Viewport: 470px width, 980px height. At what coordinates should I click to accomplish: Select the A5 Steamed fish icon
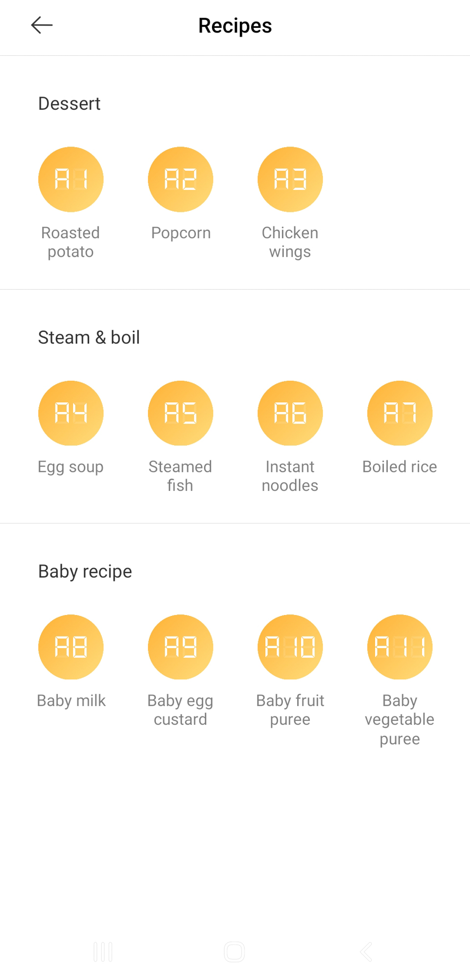[x=181, y=413]
